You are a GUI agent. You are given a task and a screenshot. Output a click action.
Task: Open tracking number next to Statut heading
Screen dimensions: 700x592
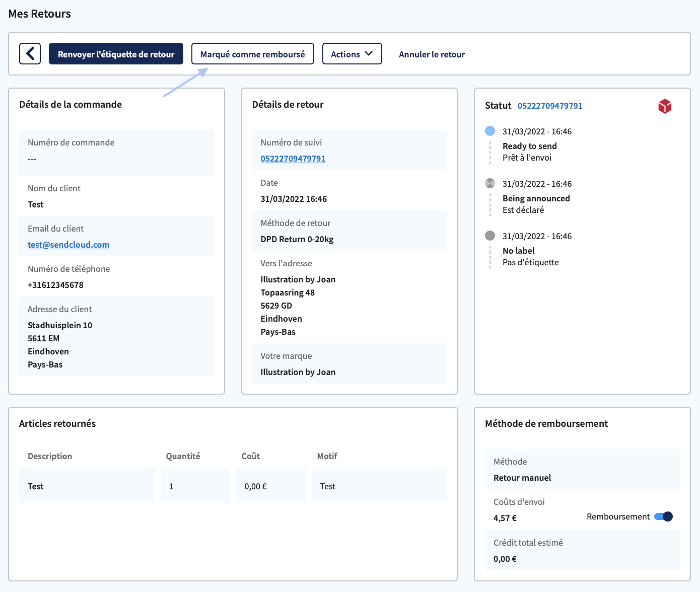550,106
